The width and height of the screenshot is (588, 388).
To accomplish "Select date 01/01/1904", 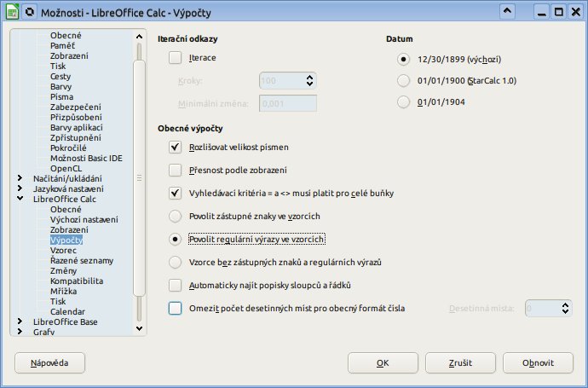I will tap(403, 102).
